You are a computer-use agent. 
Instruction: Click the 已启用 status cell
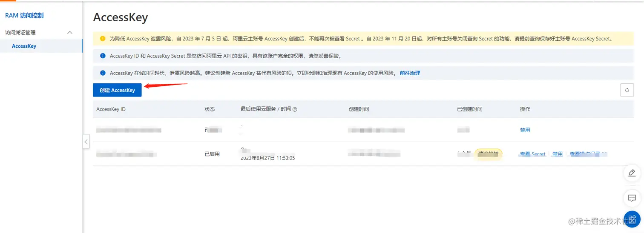(x=212, y=154)
